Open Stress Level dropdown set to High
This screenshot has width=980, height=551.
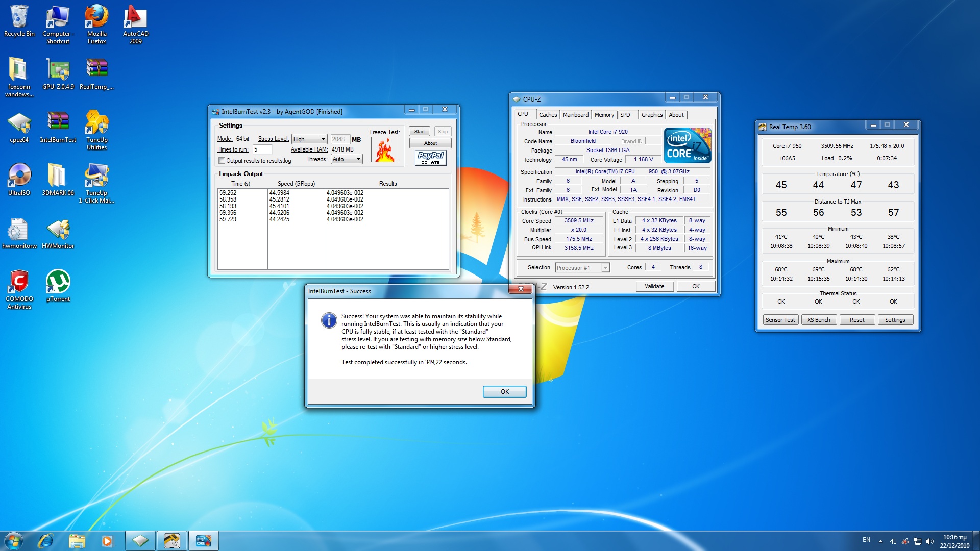point(309,139)
